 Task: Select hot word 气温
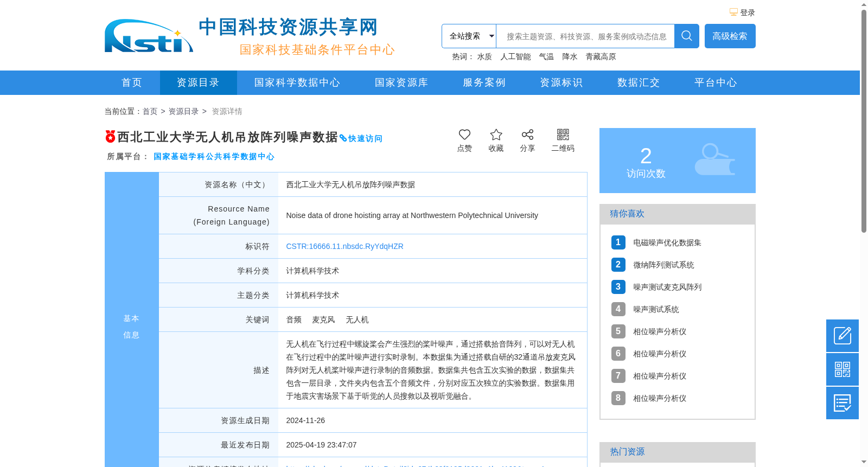click(x=546, y=56)
